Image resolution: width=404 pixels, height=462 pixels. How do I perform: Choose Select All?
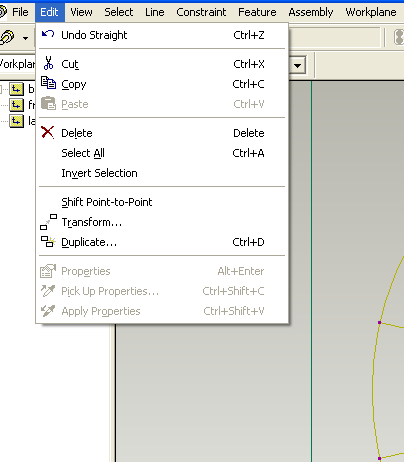pos(162,153)
